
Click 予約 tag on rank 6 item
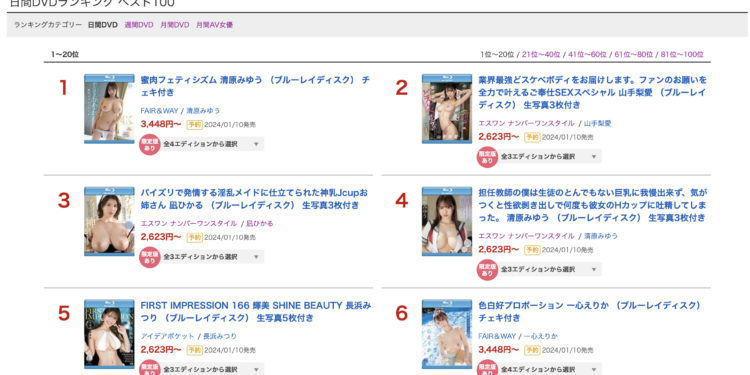click(x=532, y=351)
